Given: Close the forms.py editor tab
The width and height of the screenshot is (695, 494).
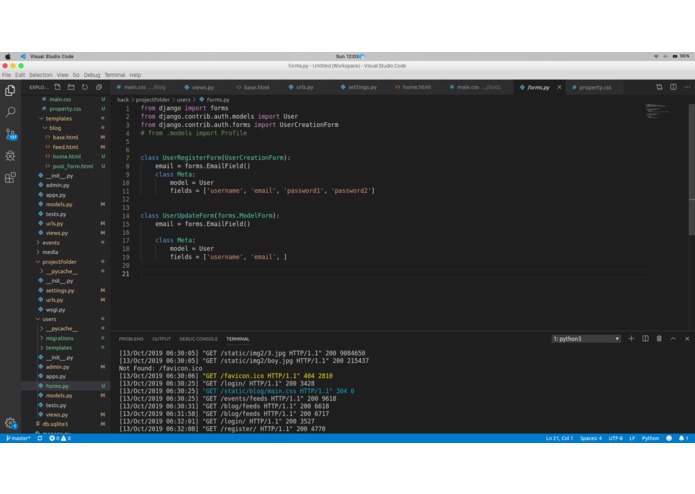Looking at the screenshot, I should [x=559, y=87].
